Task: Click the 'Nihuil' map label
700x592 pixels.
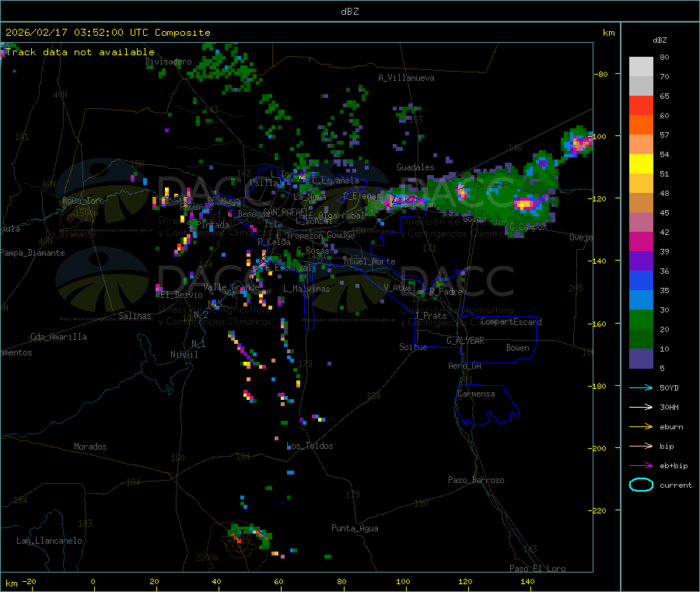Action: coord(184,355)
